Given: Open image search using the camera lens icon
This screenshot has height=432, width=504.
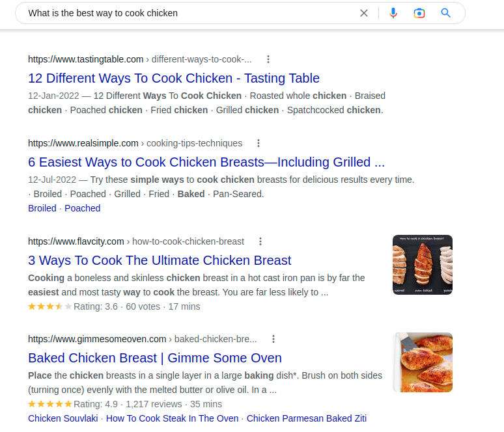Looking at the screenshot, I should (x=419, y=13).
